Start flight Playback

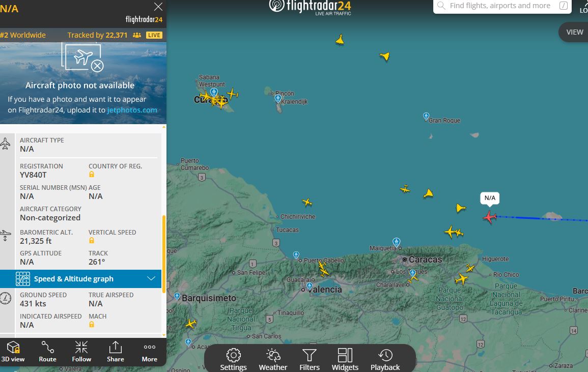tap(385, 360)
